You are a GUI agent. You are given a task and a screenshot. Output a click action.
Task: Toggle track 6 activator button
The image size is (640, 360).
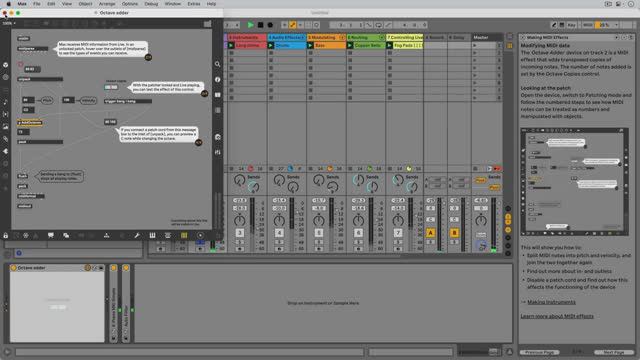358,233
